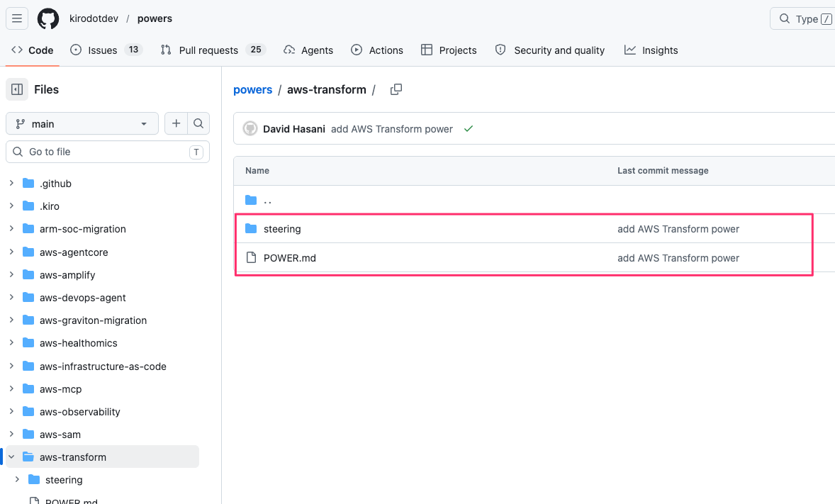Click the powers breadcrumb link

pyautogui.click(x=252, y=89)
